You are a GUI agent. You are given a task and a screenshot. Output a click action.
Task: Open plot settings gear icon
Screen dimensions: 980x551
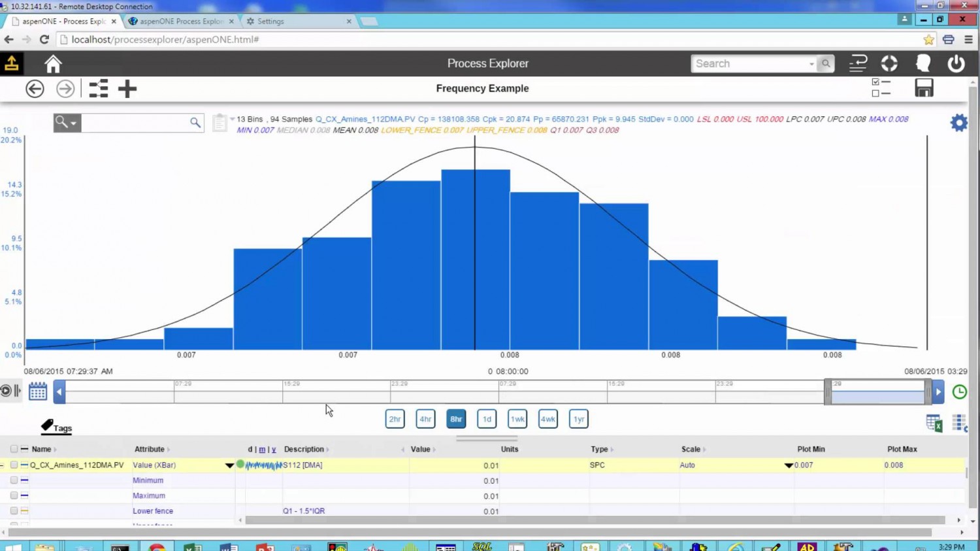[x=958, y=123]
